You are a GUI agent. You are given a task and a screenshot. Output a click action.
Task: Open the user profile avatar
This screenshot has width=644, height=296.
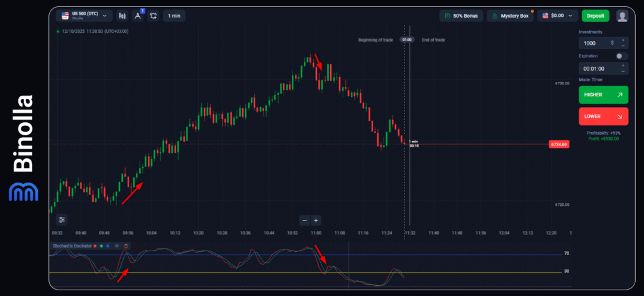tap(622, 16)
